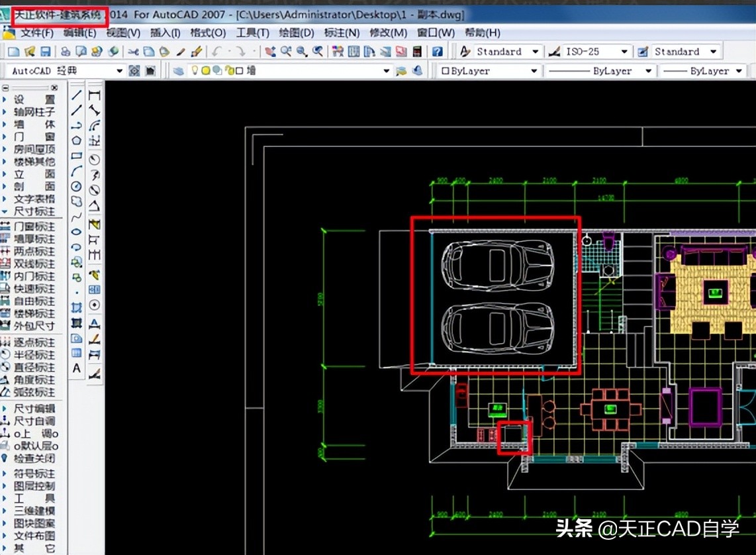Collapse the 尺寸标注 section in sidebar
The height and width of the screenshot is (555, 756).
click(x=34, y=212)
